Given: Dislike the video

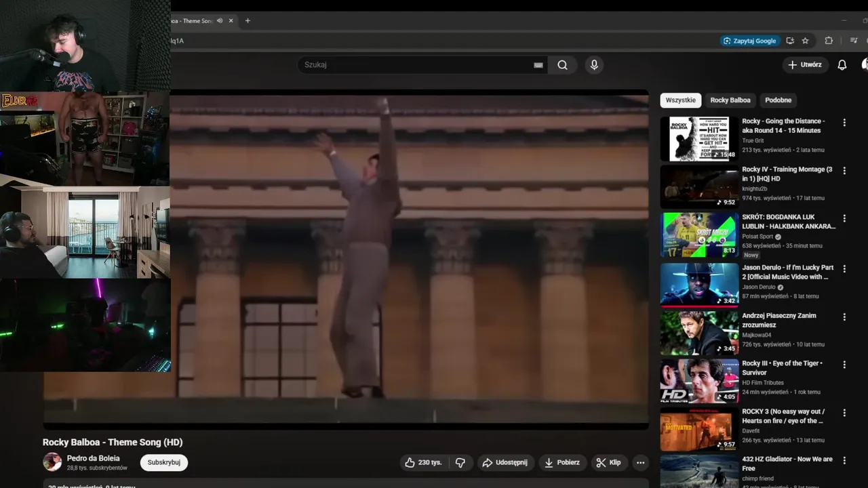Looking at the screenshot, I should pyautogui.click(x=460, y=462).
